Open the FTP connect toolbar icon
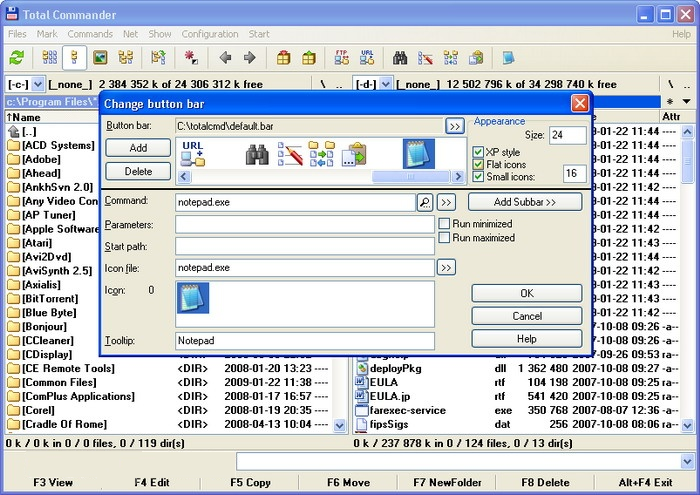Viewport: 700px width, 495px height. coord(342,58)
